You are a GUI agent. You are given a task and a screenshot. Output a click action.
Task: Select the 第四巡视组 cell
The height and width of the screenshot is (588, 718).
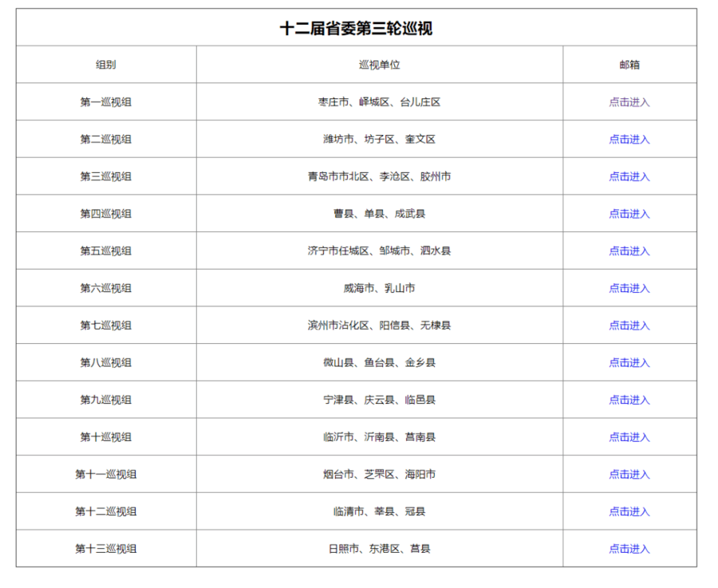click(x=106, y=214)
